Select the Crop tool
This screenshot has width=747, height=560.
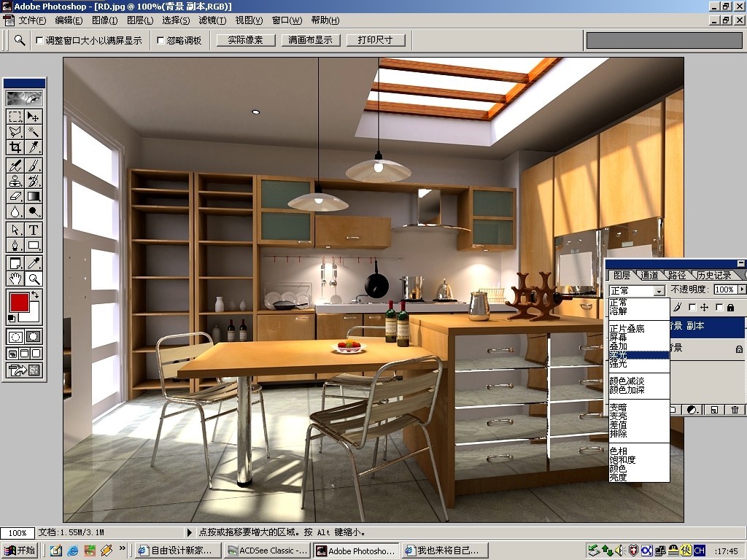coord(15,147)
